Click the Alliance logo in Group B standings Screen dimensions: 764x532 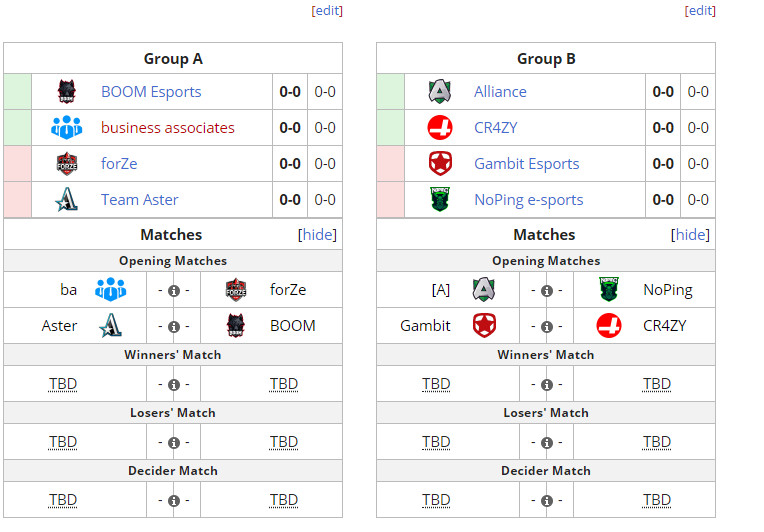440,92
